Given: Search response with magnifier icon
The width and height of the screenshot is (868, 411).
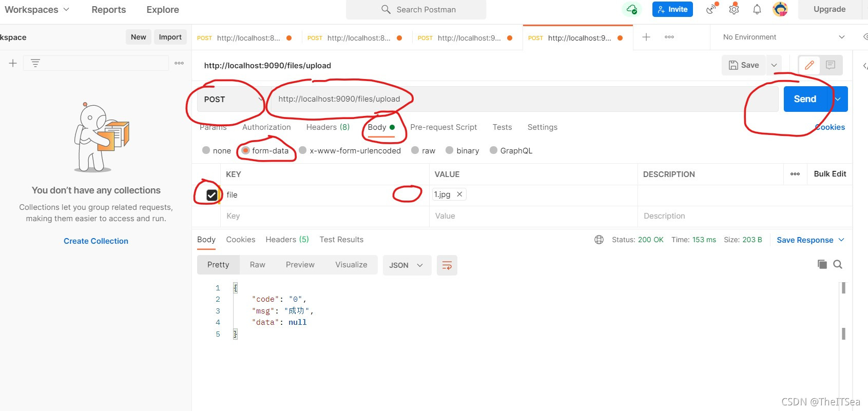Looking at the screenshot, I should coord(838,264).
